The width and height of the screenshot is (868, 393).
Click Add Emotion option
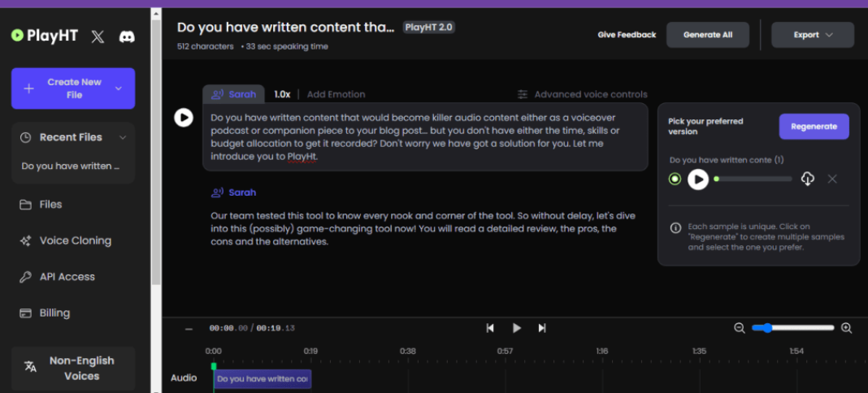click(x=336, y=94)
